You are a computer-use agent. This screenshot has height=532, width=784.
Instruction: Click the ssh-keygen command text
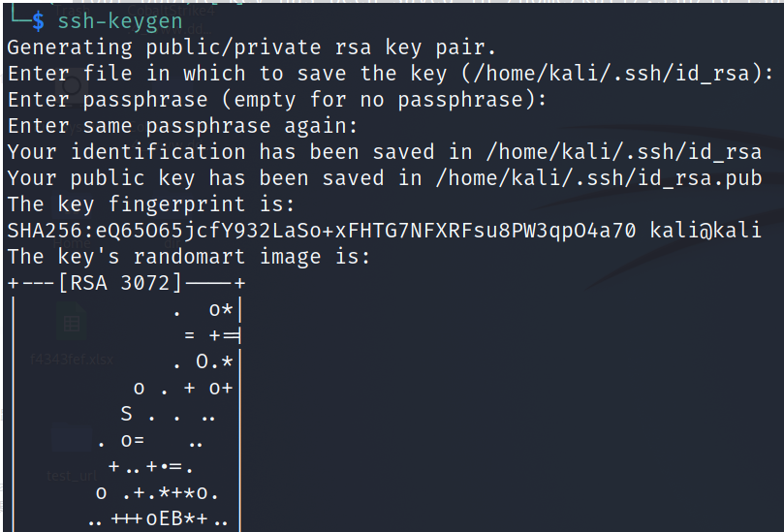(x=120, y=20)
